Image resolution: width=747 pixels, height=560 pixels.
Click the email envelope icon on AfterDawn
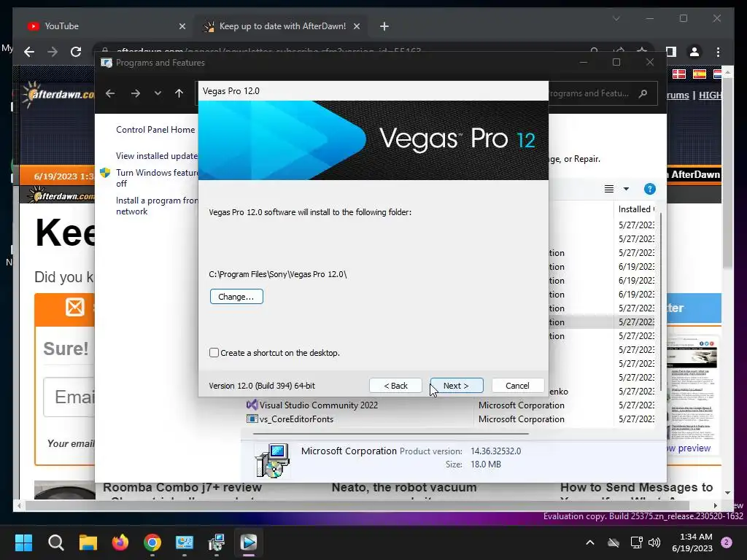pyautogui.click(x=75, y=307)
